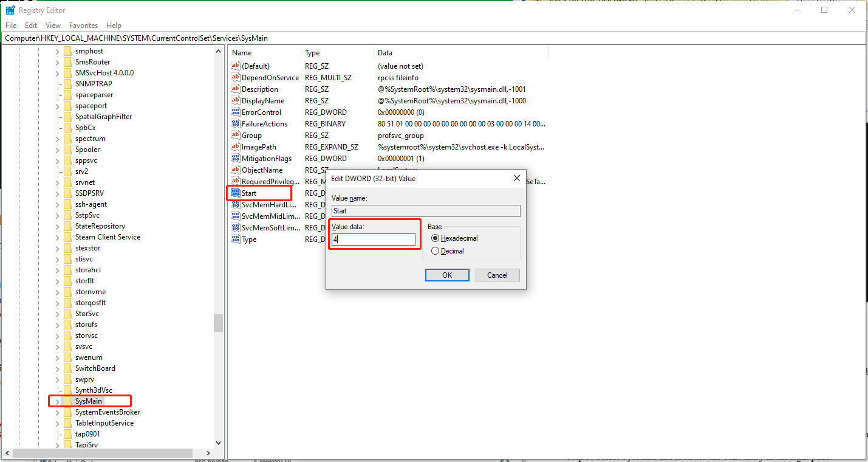Image resolution: width=868 pixels, height=462 pixels.
Task: Click the ssh-agent folder icon
Action: pos(67,204)
